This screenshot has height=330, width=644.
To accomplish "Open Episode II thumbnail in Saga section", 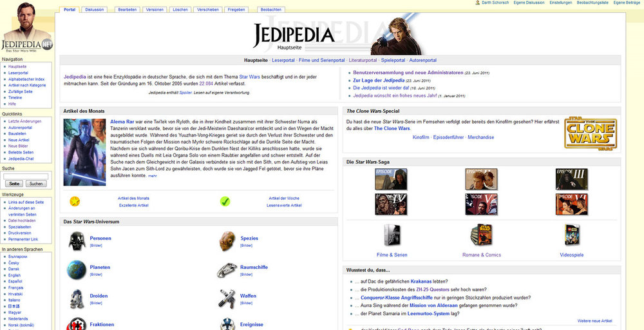I will coord(481,179).
